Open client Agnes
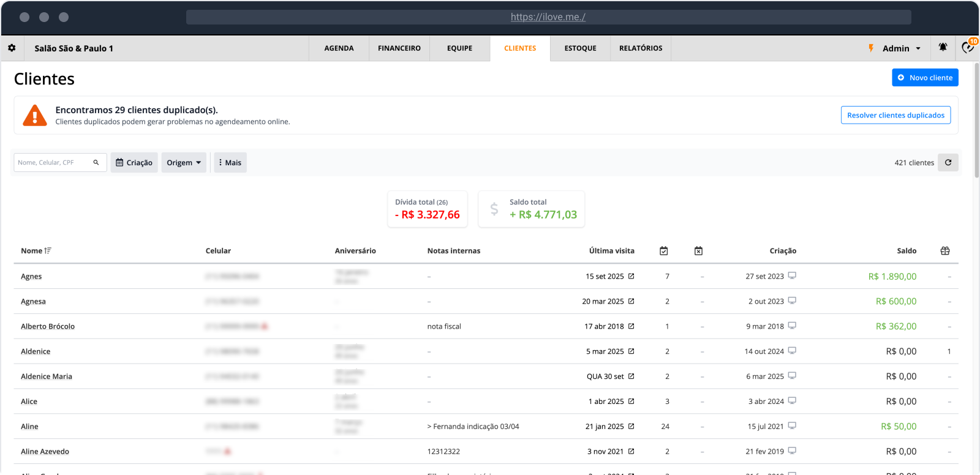Image resolution: width=980 pixels, height=475 pixels. click(x=31, y=277)
